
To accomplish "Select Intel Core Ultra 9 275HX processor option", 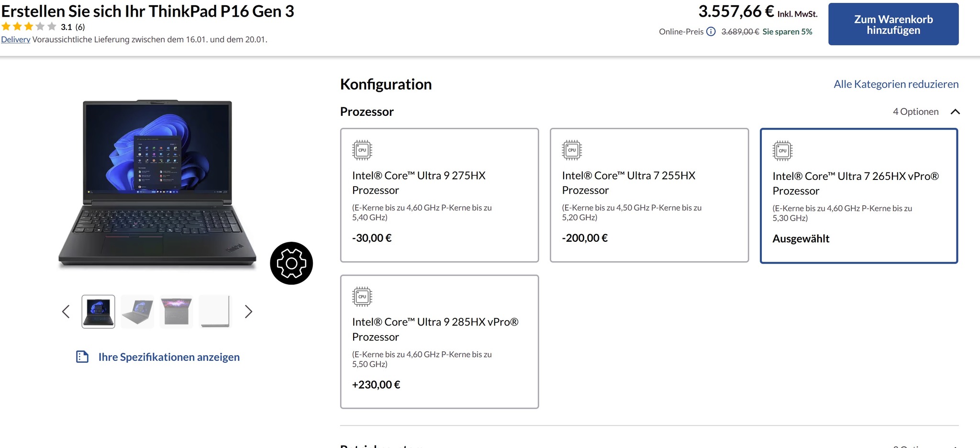I will pyautogui.click(x=439, y=195).
